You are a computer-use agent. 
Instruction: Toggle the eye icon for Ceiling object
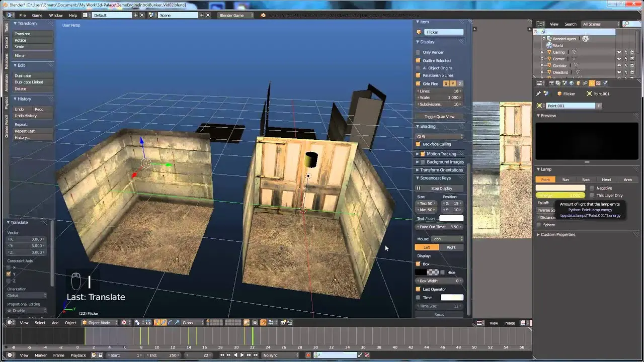pyautogui.click(x=619, y=52)
